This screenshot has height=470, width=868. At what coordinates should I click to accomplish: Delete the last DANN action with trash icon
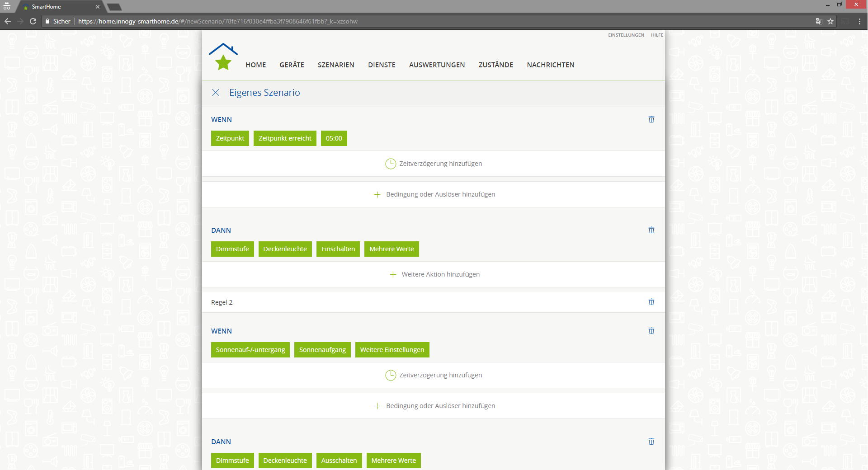[x=651, y=442]
